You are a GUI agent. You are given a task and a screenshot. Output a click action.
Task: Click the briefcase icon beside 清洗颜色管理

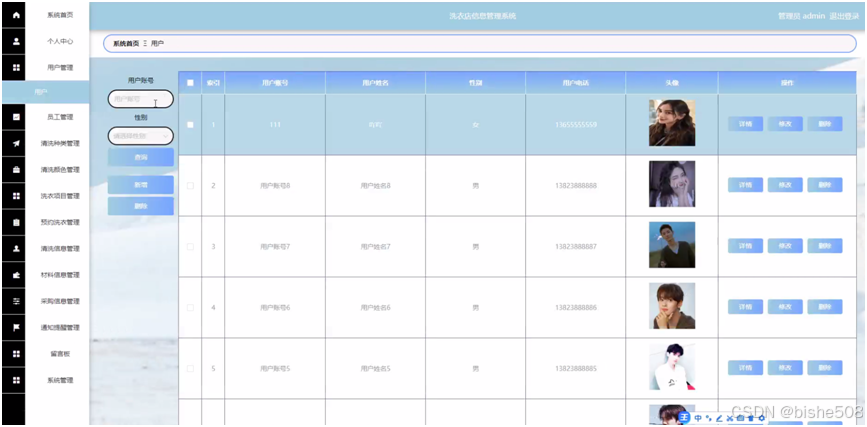coord(16,170)
